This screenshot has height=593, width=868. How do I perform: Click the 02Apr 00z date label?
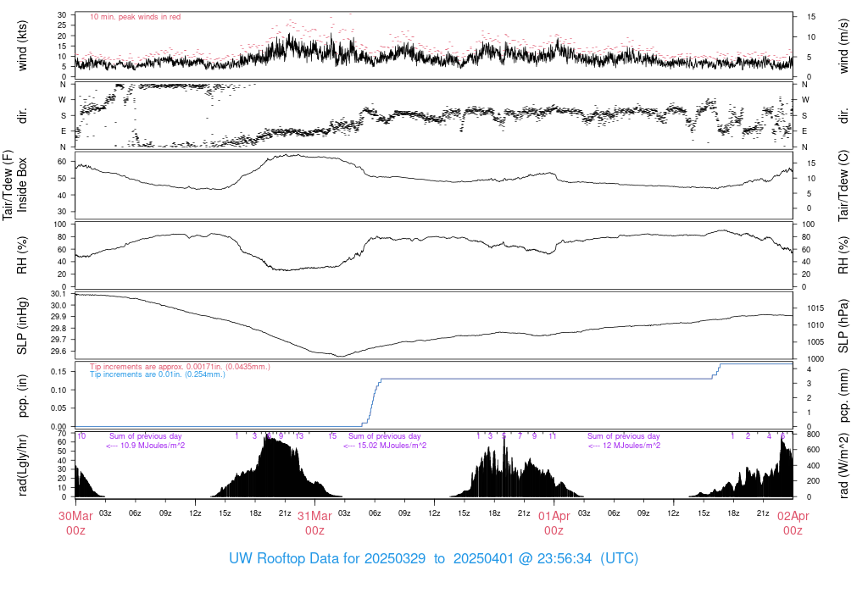793,523
